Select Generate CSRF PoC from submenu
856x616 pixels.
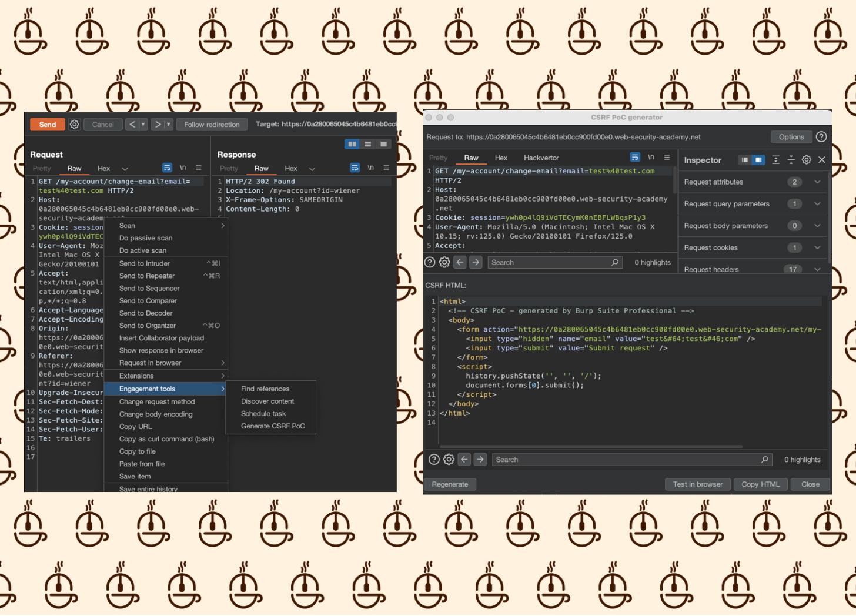[273, 426]
